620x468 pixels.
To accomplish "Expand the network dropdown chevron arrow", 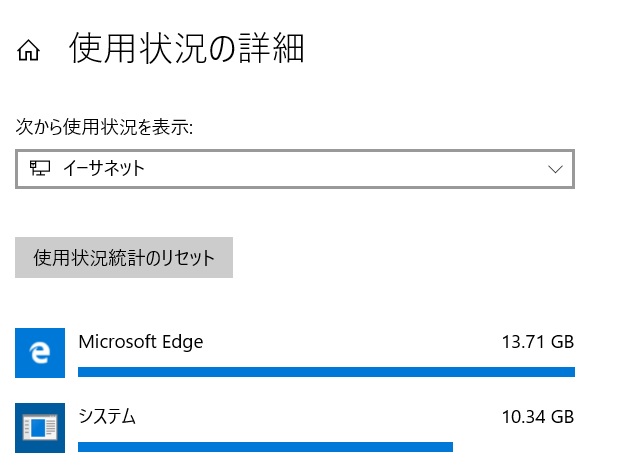I will [555, 170].
